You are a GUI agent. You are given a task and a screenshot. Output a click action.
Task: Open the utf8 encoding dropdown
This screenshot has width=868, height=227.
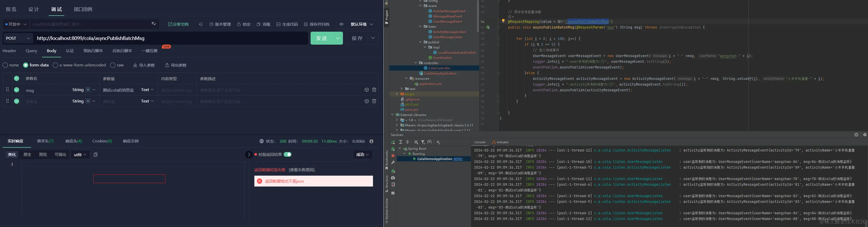80,155
